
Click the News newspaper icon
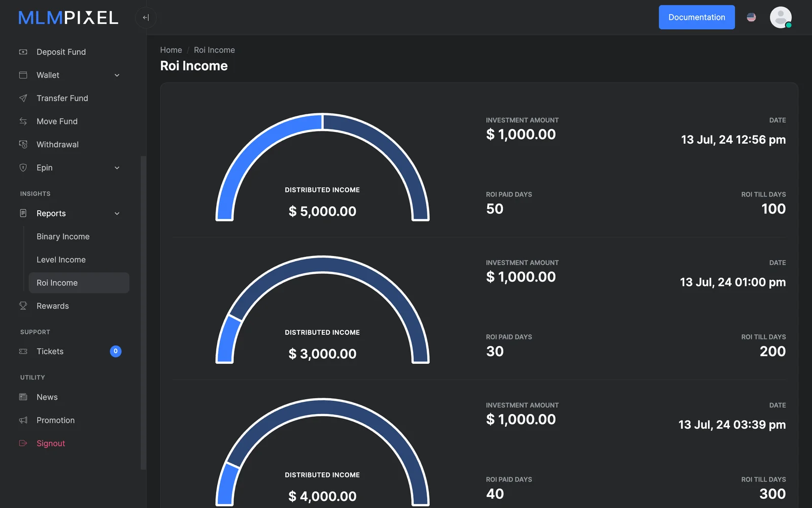[x=23, y=397]
